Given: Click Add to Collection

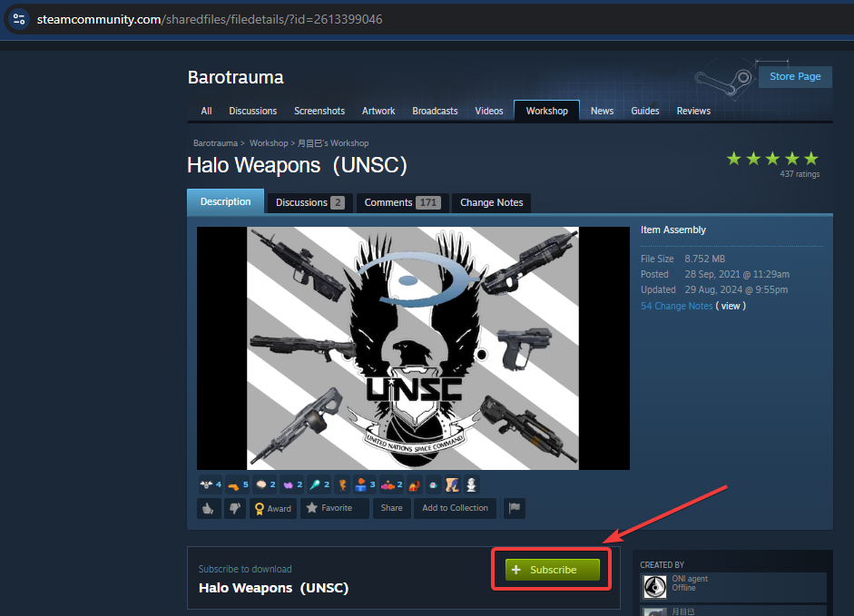Looking at the screenshot, I should point(455,508).
